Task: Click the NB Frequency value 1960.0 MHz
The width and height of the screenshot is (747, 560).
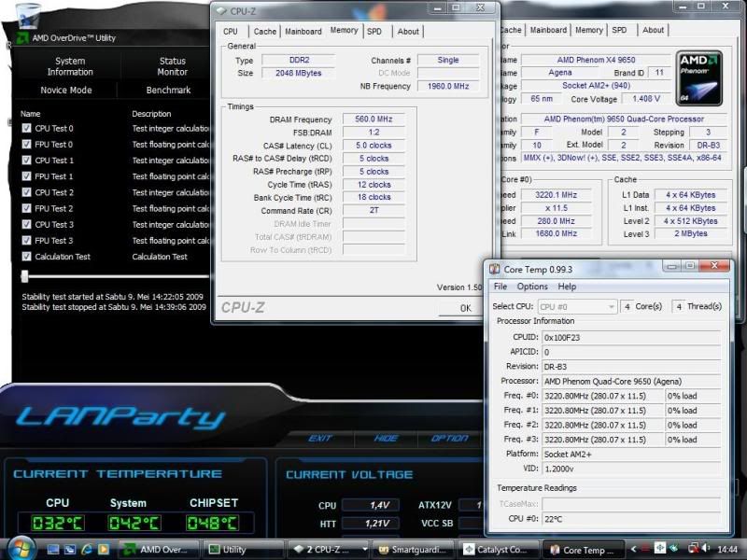Action: 448,86
